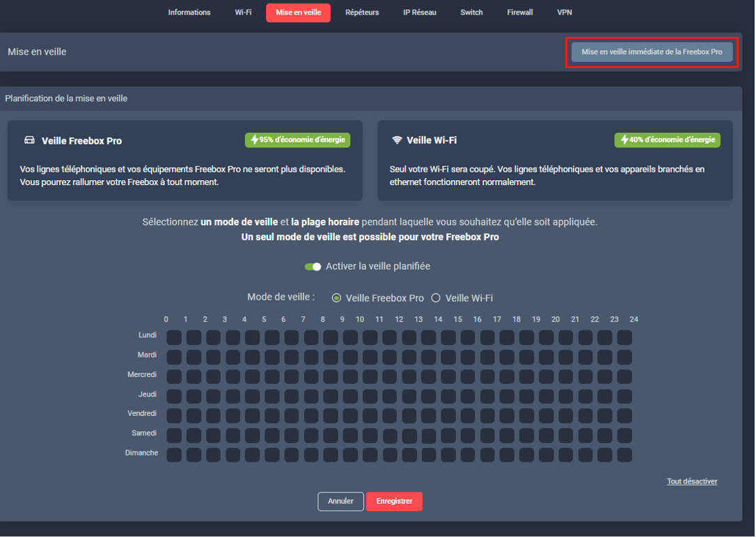Click the Wi-Fi icon beside Veille Wi-Fi
Screen dimensions: 756x537
point(397,141)
